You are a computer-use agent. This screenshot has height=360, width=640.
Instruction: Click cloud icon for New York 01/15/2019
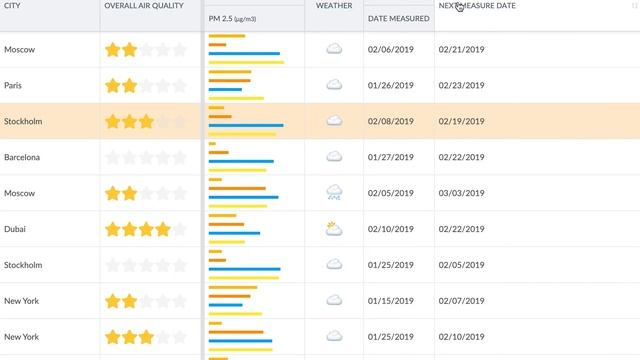[334, 300]
